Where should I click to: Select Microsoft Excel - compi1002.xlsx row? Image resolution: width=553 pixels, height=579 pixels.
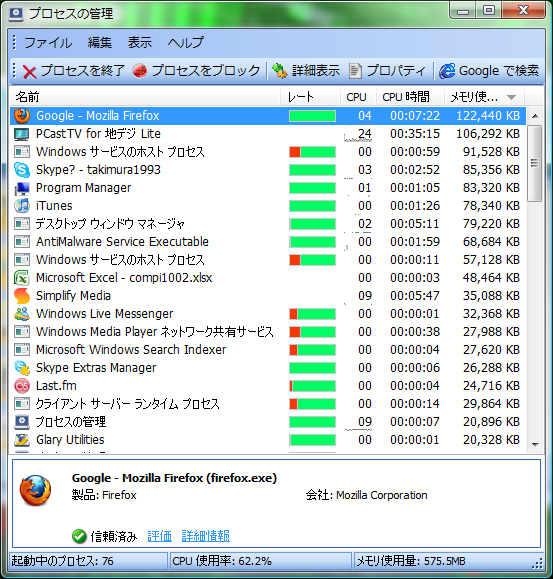[x=268, y=278]
